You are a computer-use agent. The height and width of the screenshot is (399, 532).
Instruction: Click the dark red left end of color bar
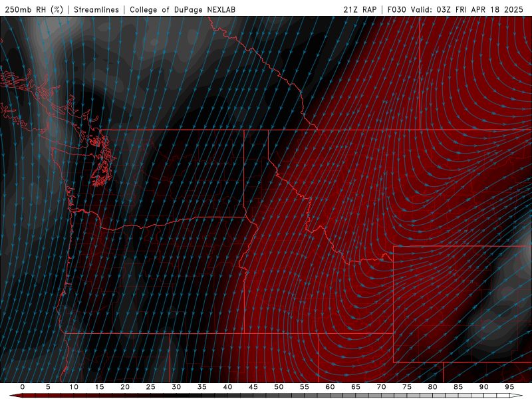tap(15, 396)
